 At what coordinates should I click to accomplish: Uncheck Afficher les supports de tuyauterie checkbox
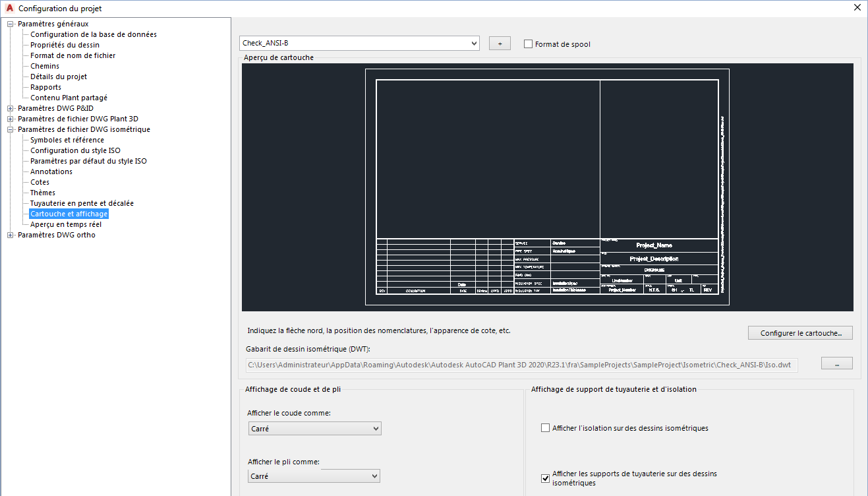point(545,478)
